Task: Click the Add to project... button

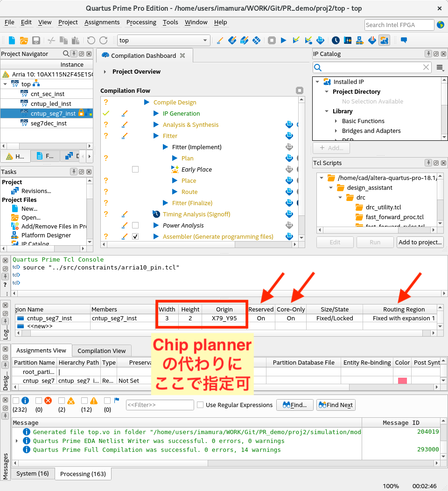Action: [x=420, y=242]
